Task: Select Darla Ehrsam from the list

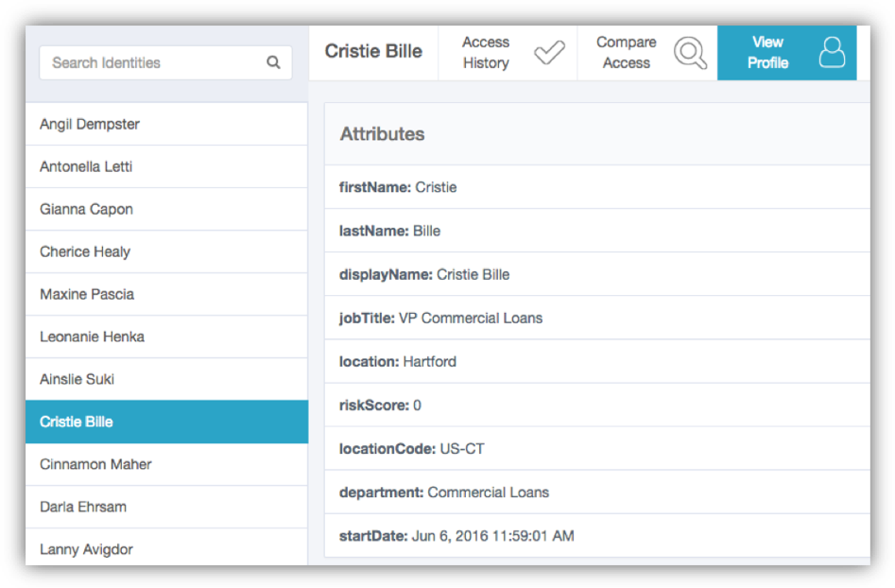Action: pos(166,508)
